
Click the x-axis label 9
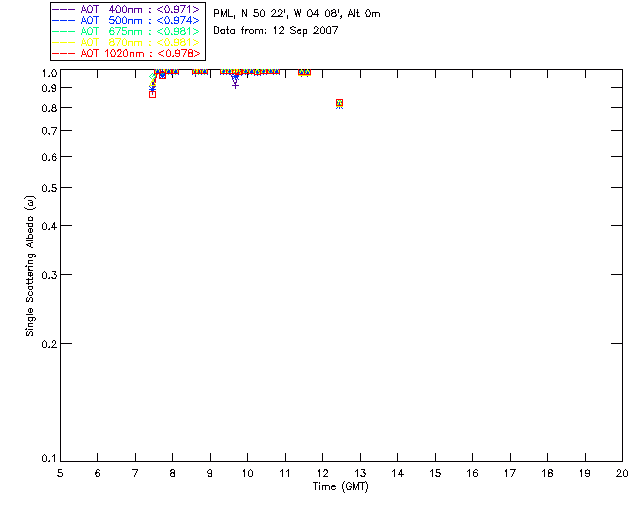pos(210,473)
